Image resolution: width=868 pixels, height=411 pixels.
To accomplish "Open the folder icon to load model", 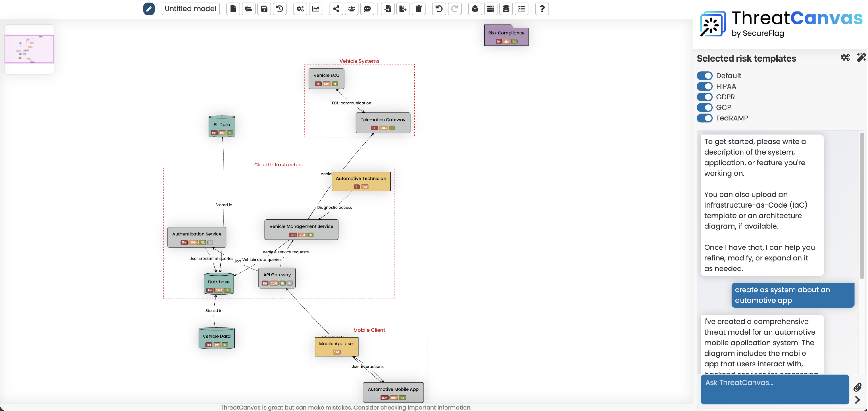I will [249, 9].
